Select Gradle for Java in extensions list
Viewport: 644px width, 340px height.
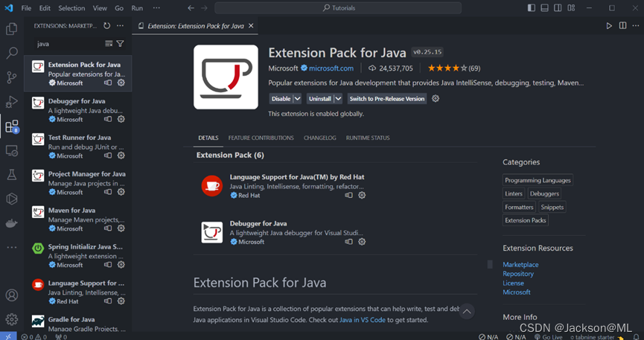click(x=78, y=324)
